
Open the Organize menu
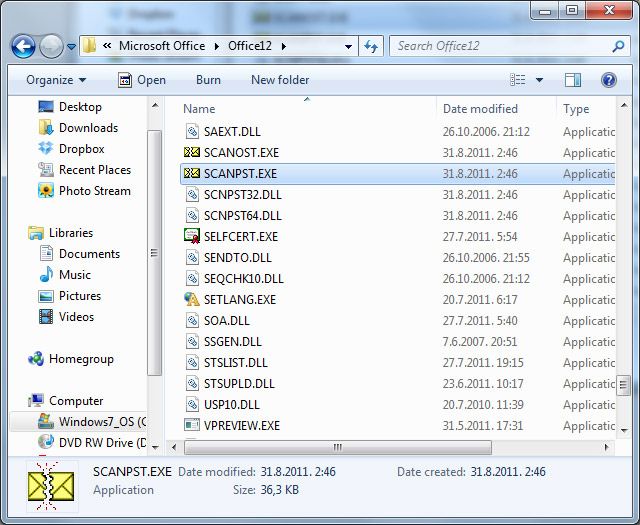tap(56, 80)
